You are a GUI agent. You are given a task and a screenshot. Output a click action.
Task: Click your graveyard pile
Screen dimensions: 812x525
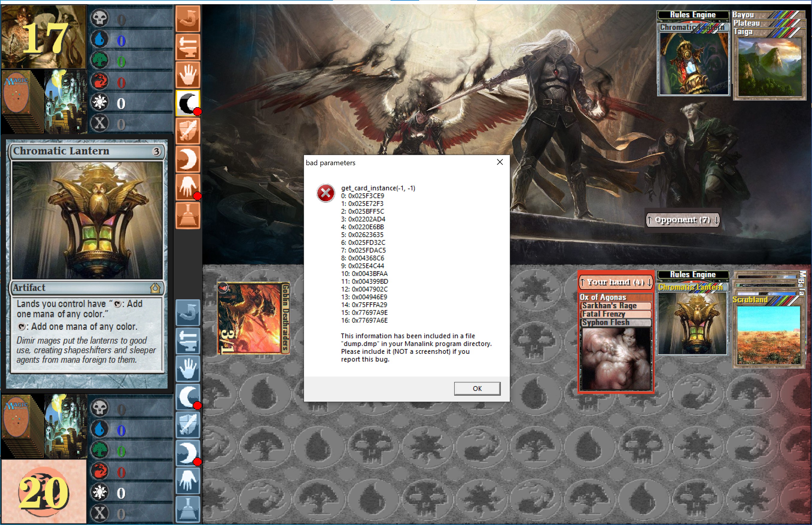point(66,426)
